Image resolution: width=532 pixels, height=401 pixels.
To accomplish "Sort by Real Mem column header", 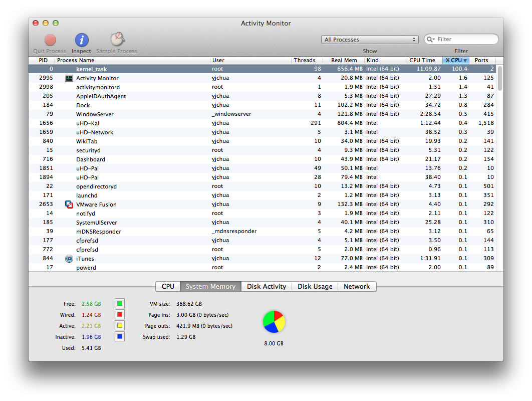I will click(343, 60).
